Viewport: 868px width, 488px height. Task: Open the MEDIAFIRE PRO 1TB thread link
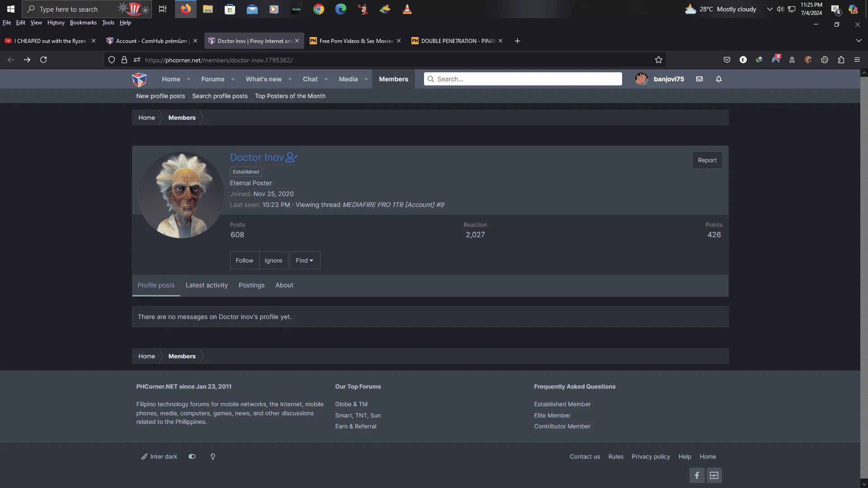tap(393, 205)
